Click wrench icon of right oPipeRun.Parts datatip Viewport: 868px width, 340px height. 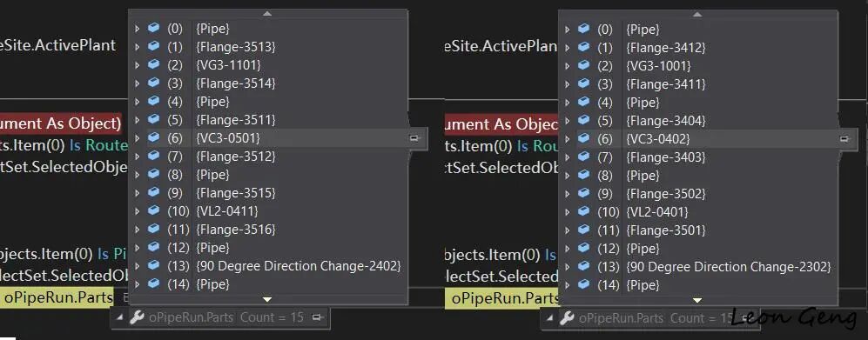567,318
